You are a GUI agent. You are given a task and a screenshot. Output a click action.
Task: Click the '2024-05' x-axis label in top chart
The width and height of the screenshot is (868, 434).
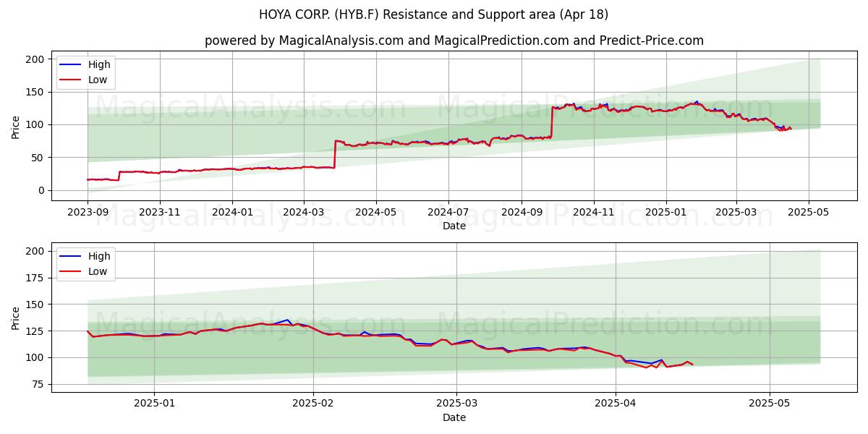pyautogui.click(x=375, y=213)
